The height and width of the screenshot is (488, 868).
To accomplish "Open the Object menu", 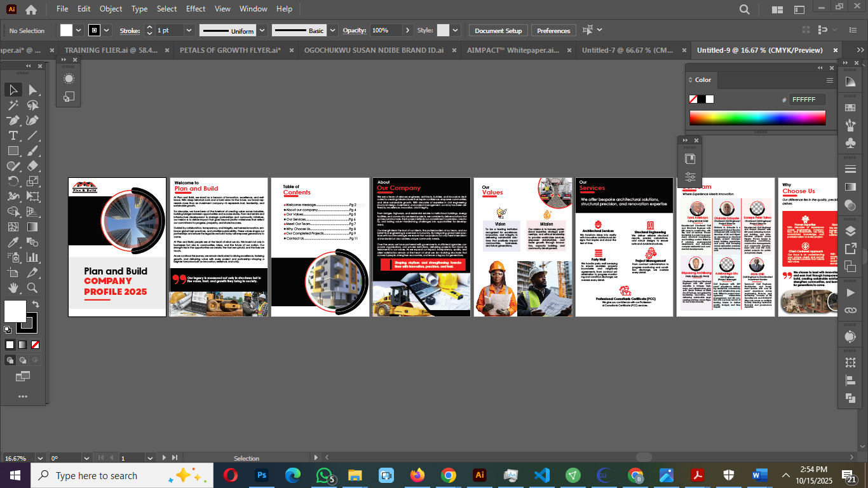I will coord(111,9).
